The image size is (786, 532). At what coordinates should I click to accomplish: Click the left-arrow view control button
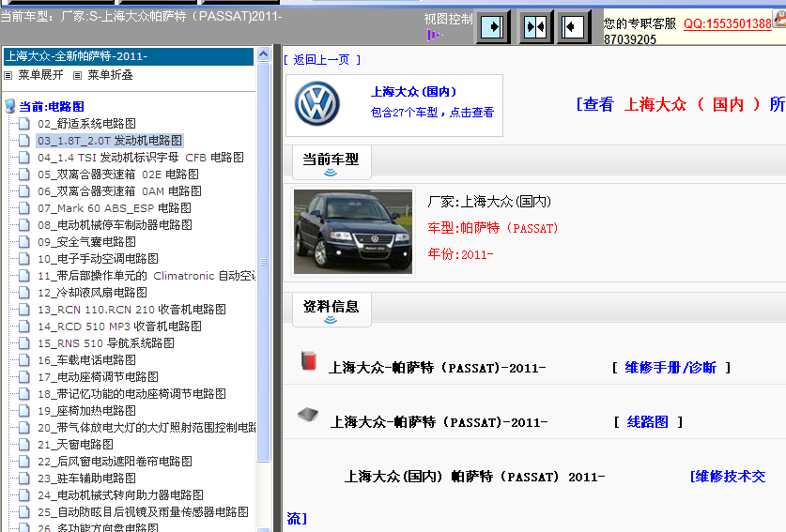click(573, 27)
